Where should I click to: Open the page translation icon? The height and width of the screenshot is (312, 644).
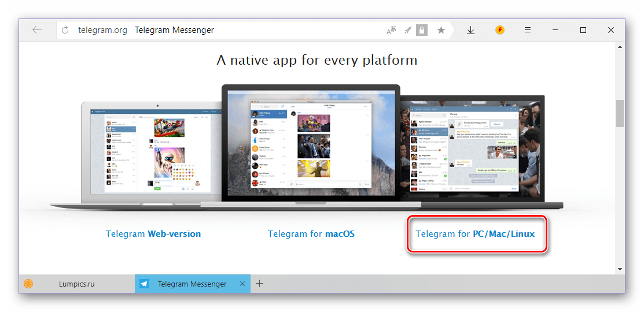tap(392, 30)
